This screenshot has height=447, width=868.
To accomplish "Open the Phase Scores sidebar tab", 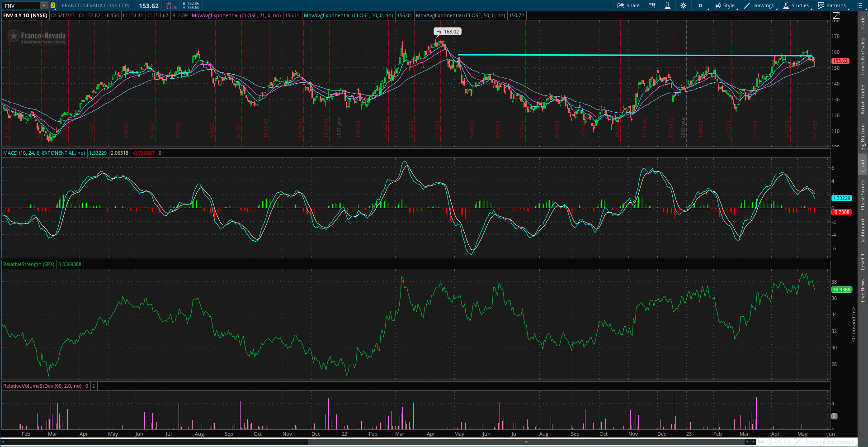I will (x=863, y=195).
